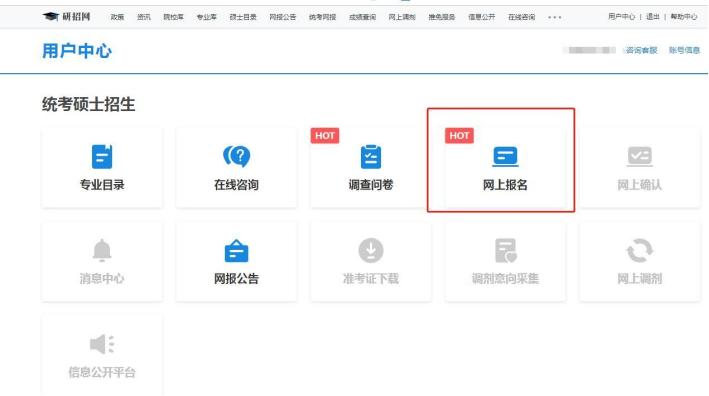The image size is (709, 396).
Task: Click the 研招网 graduation cap logo
Action: [66, 17]
